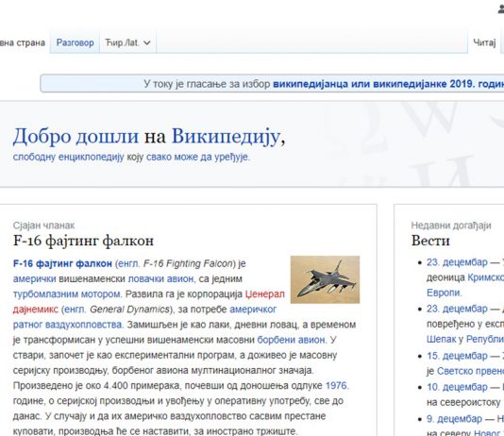Open the википедијанца или википедијанке 2019 voting link
Viewport: 504px width, 436px height.
click(388, 84)
